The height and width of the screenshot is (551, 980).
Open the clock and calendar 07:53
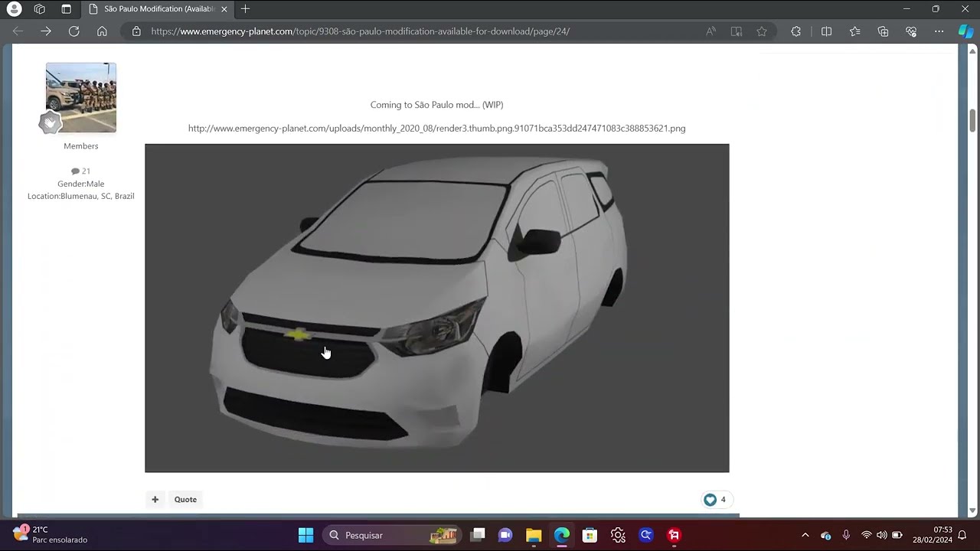[932, 534]
